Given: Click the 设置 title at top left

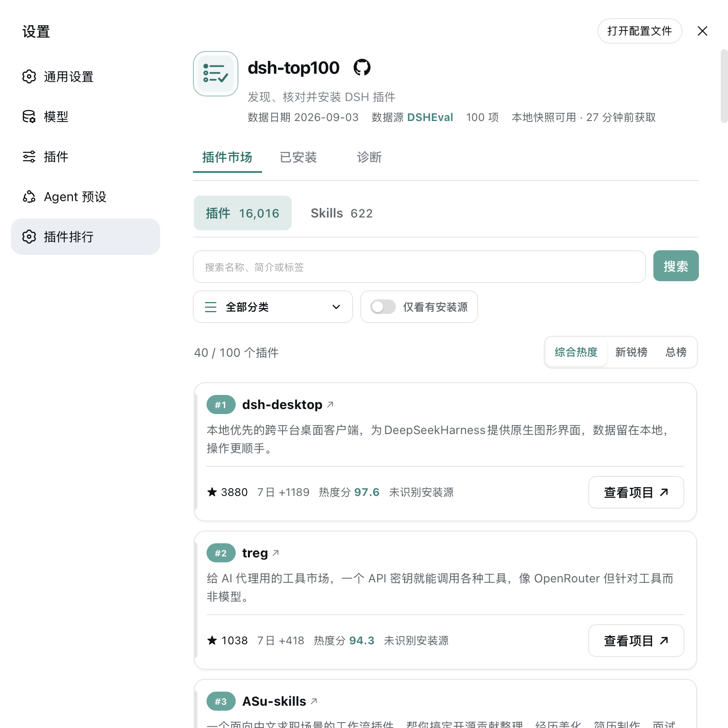Looking at the screenshot, I should click(36, 31).
